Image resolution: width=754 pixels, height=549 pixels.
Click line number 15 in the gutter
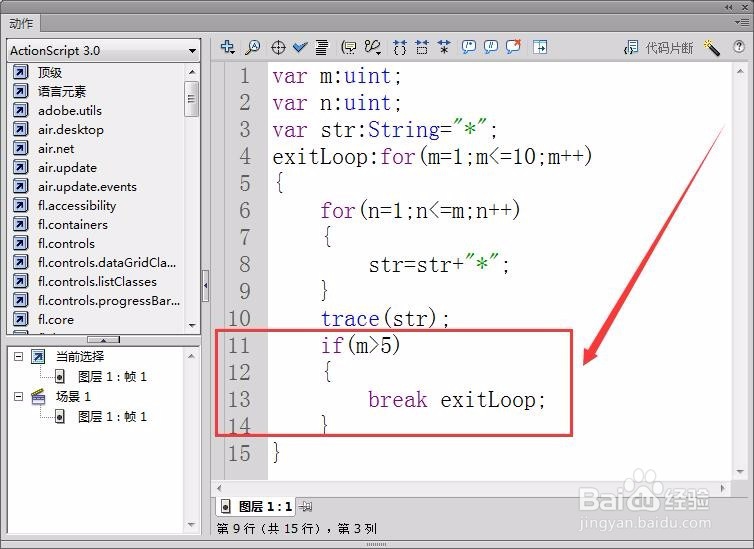[x=239, y=453]
